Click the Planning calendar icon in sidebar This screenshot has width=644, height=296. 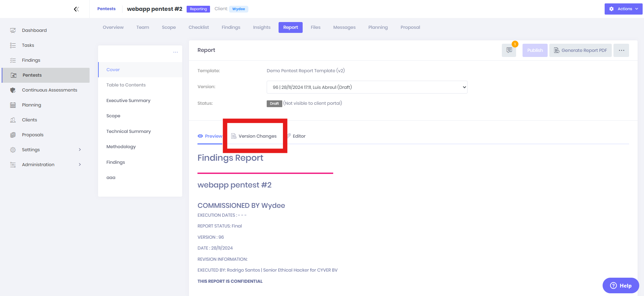click(x=13, y=105)
